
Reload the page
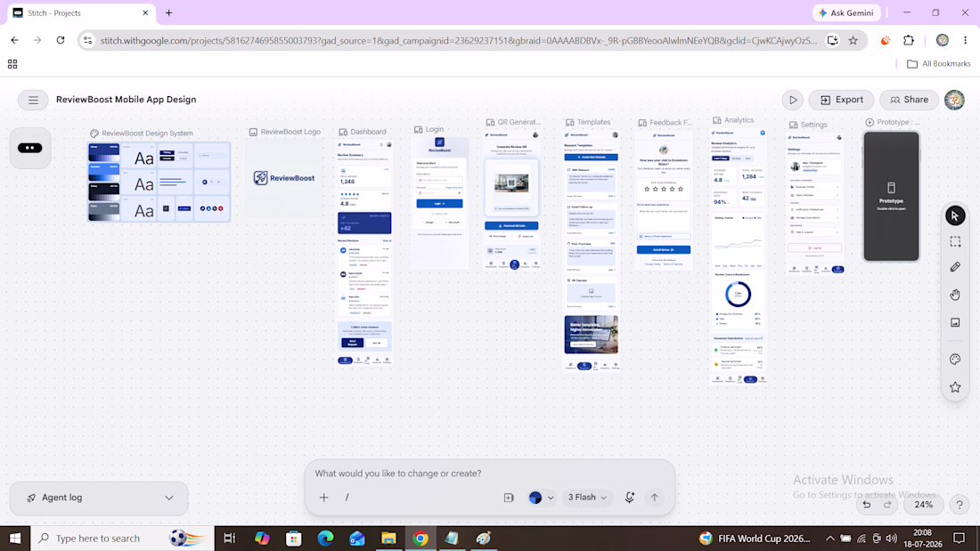pyautogui.click(x=60, y=41)
